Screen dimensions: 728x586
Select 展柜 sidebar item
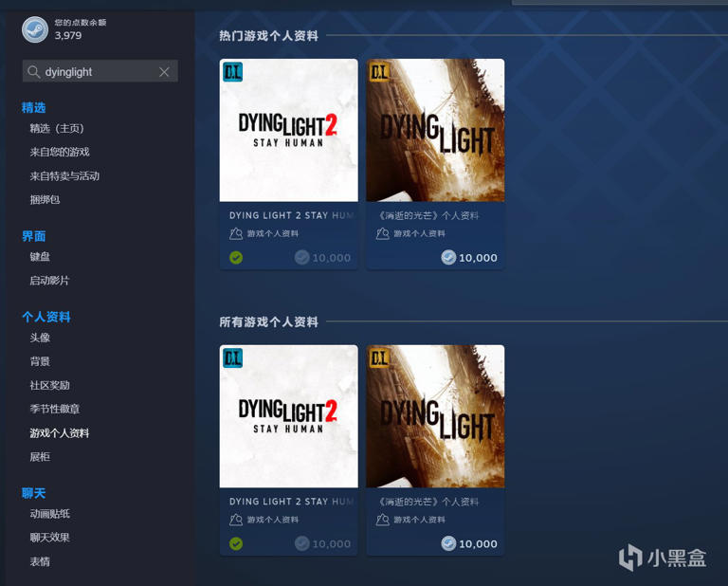click(40, 456)
